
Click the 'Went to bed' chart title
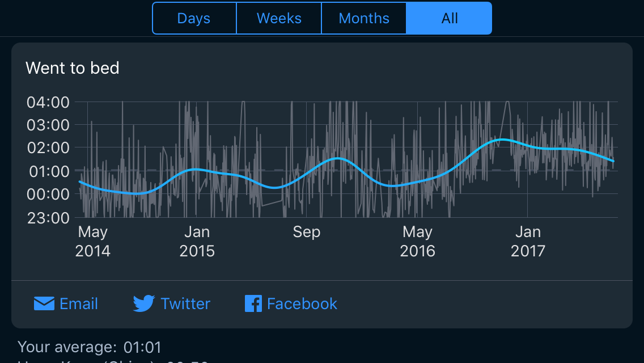click(x=73, y=68)
